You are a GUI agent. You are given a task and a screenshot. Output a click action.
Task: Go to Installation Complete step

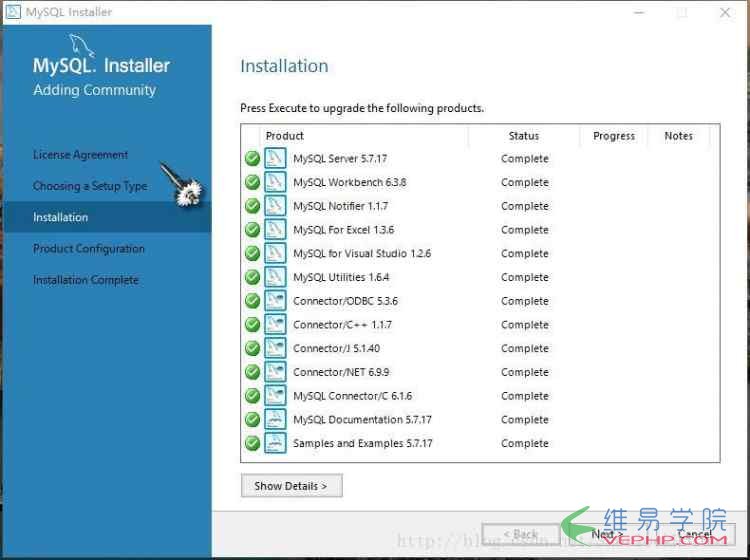pos(86,280)
